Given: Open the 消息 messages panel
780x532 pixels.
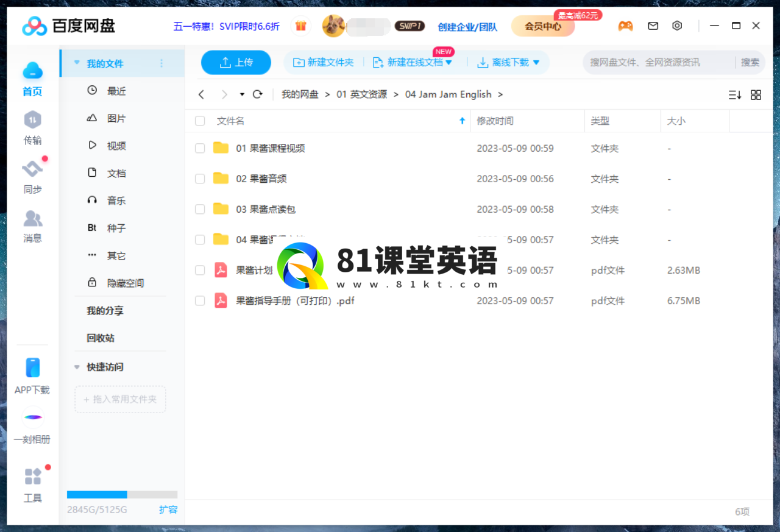Looking at the screenshot, I should [32, 226].
